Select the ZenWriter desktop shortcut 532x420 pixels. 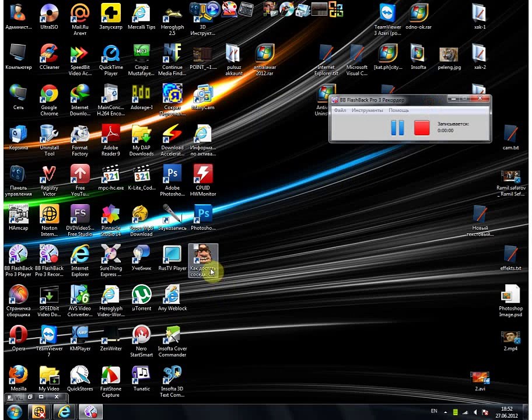coord(111,338)
